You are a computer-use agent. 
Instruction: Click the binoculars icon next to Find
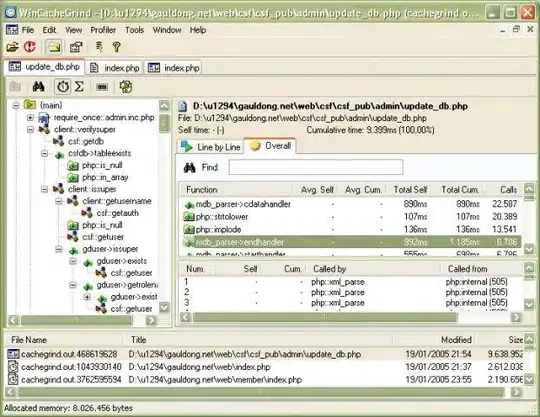coord(189,167)
